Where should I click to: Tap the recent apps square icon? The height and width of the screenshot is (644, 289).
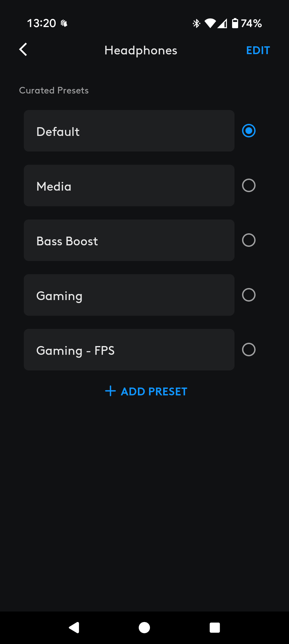pyautogui.click(x=215, y=627)
